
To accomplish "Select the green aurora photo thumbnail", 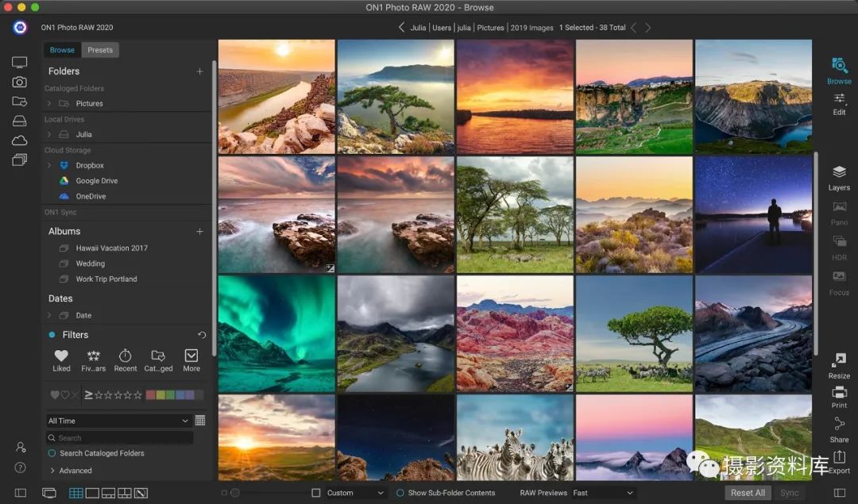I will (276, 333).
